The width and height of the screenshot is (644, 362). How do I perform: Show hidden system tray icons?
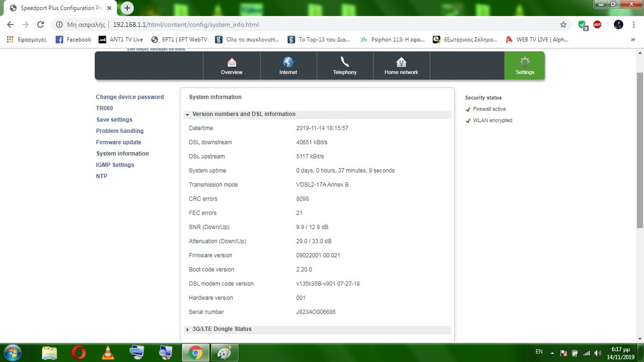552,353
